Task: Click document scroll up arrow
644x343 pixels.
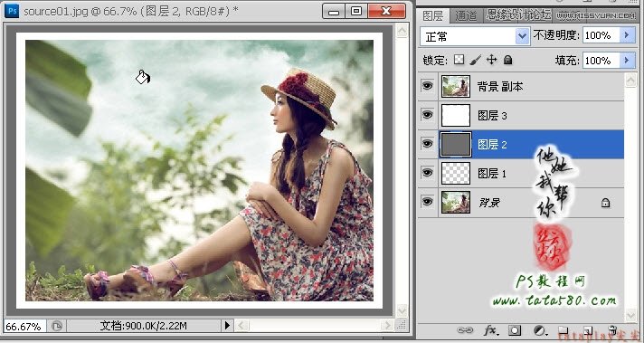Action: pyautogui.click(x=402, y=30)
